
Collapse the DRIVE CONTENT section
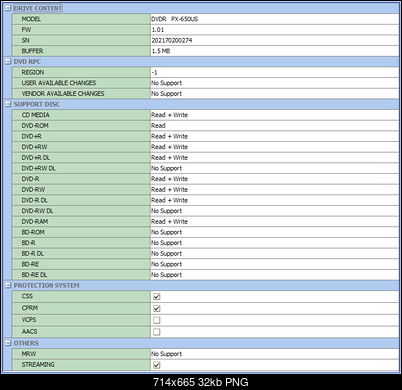coord(8,8)
